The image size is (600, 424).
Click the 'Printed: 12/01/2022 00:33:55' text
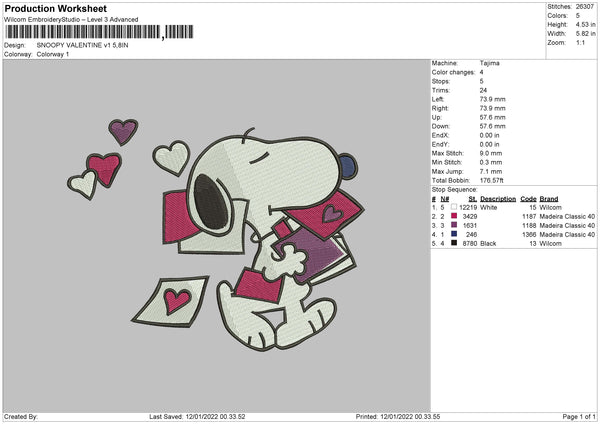tap(398, 416)
